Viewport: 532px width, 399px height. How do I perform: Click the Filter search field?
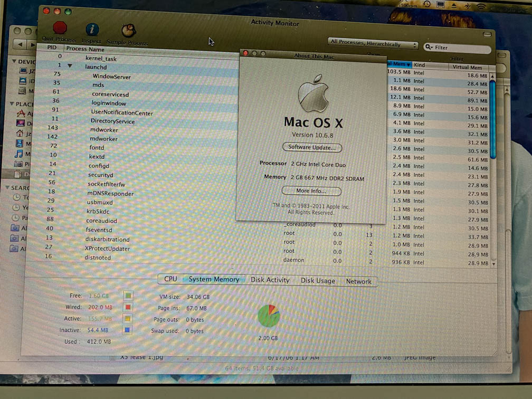457,48
